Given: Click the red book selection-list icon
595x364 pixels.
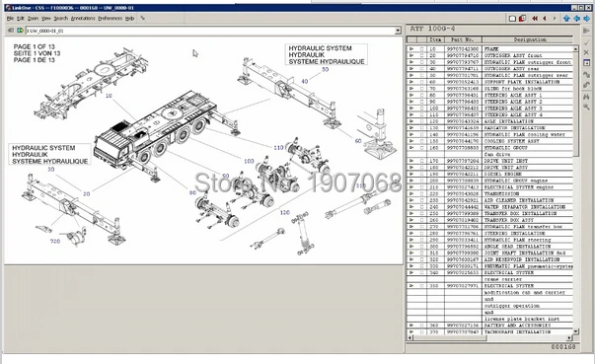Looking at the screenshot, I should [x=523, y=18].
